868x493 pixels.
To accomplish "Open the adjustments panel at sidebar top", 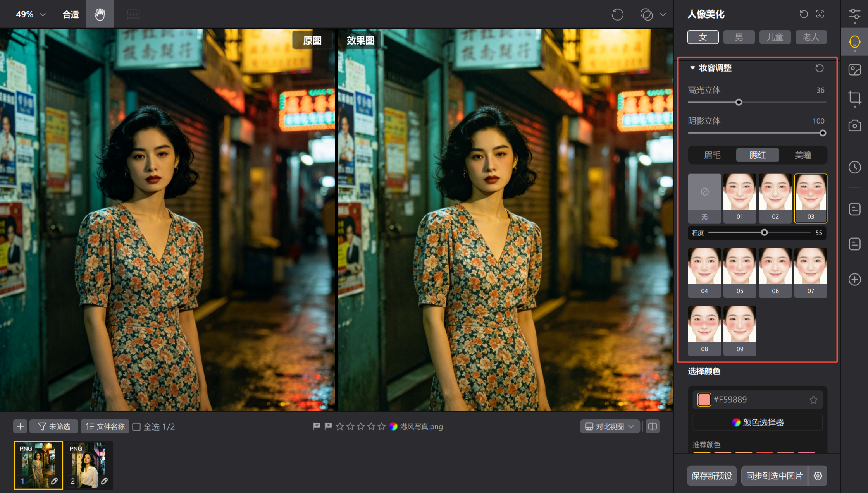I will (854, 14).
